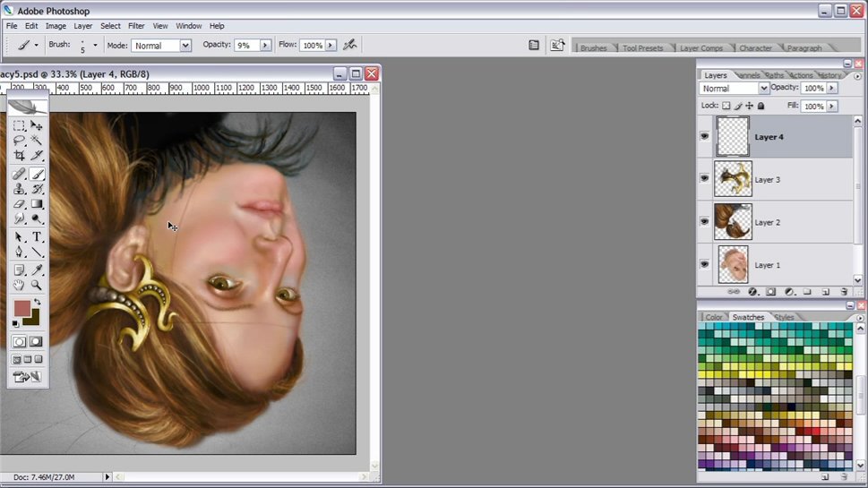Open the Filter menu
This screenshot has width=868, height=488.
136,26
